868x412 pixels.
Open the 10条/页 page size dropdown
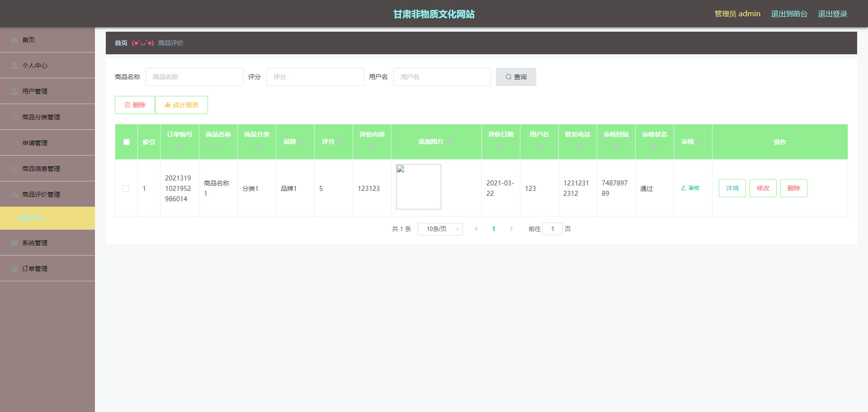[440, 229]
